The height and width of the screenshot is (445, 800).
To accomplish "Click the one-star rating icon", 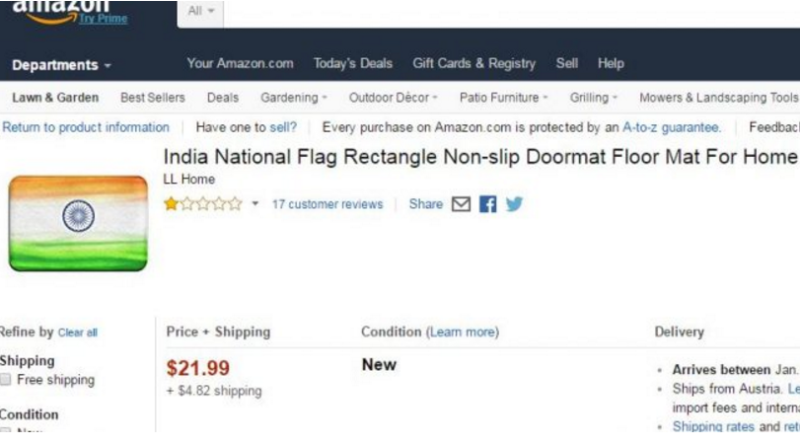I will 172,204.
